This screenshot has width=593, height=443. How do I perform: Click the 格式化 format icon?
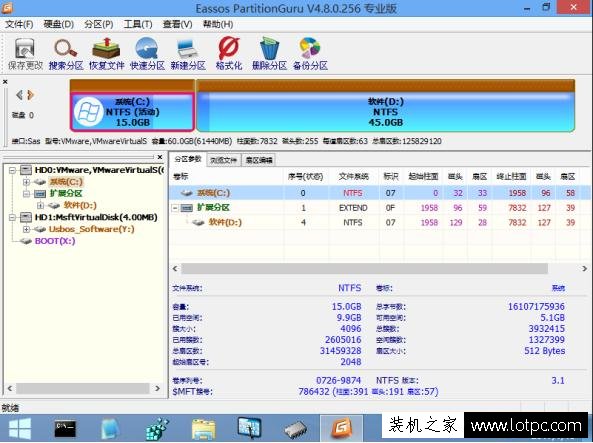pos(229,54)
